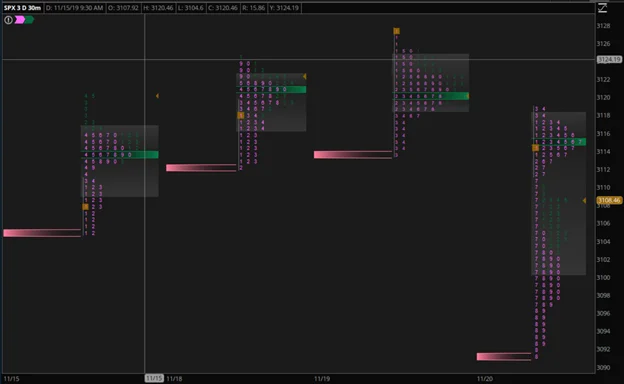
Task: Click the 3100 price axis label
Action: (x=603, y=277)
